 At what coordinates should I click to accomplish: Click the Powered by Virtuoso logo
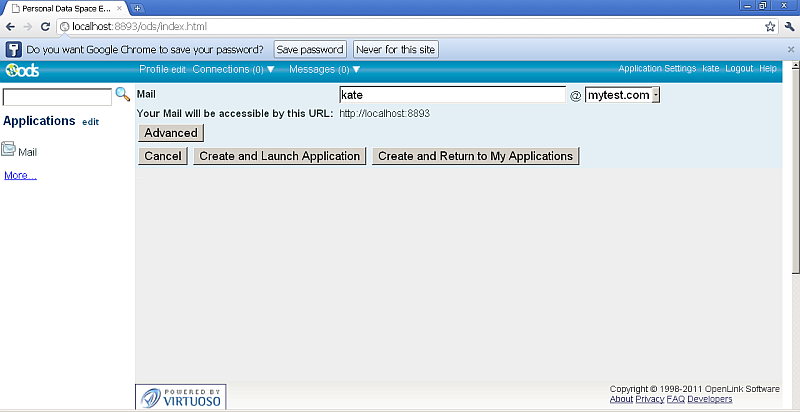click(180, 396)
